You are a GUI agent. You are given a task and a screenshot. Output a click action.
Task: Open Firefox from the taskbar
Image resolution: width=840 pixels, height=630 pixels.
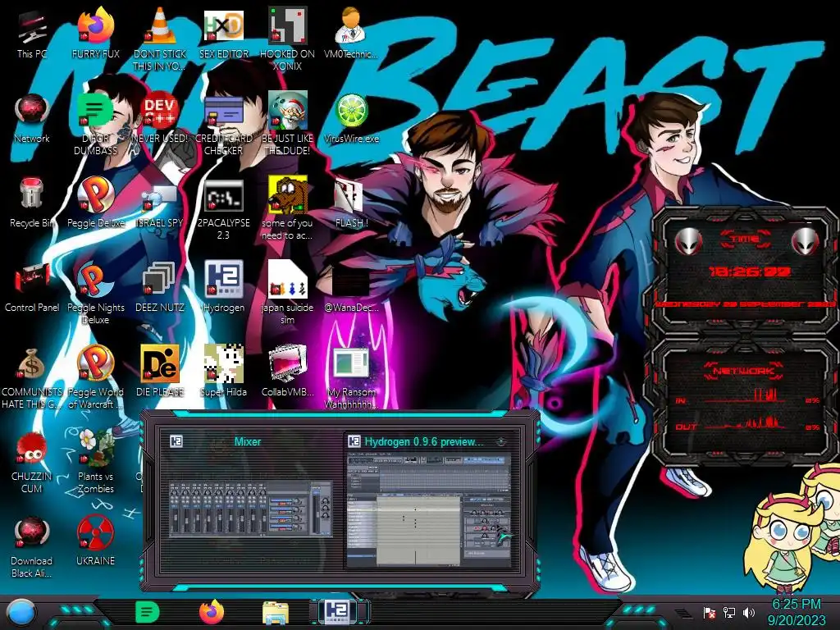(x=212, y=612)
